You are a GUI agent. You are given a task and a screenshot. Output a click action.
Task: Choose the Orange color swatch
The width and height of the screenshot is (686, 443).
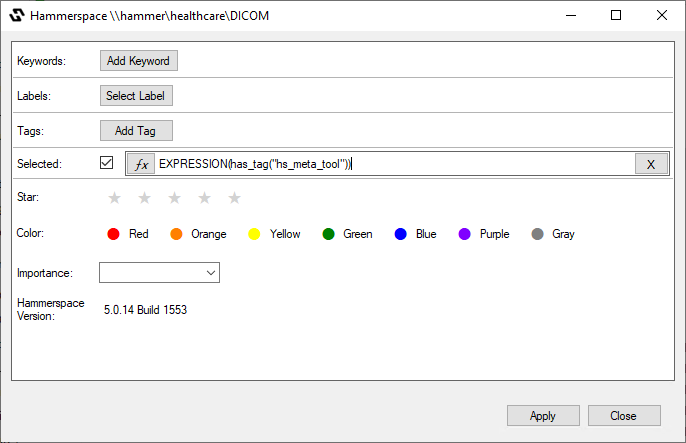[176, 234]
